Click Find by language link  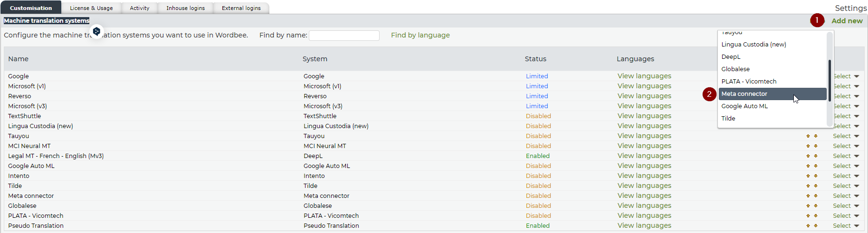(420, 35)
